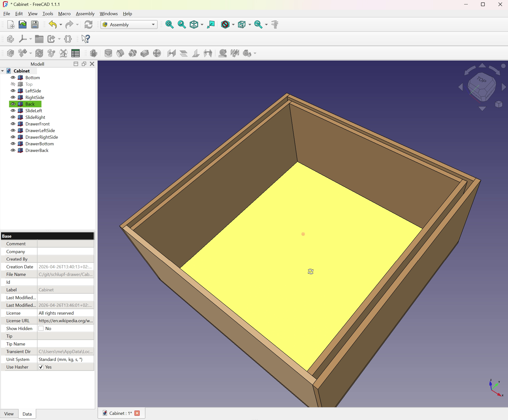Open the gears joint dropdown arrow

coord(255,53)
